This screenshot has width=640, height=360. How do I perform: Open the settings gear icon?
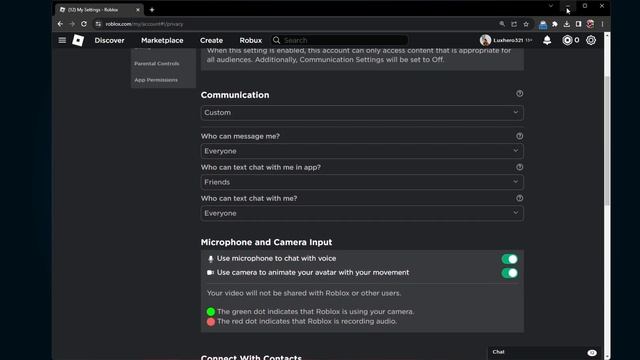tap(591, 40)
